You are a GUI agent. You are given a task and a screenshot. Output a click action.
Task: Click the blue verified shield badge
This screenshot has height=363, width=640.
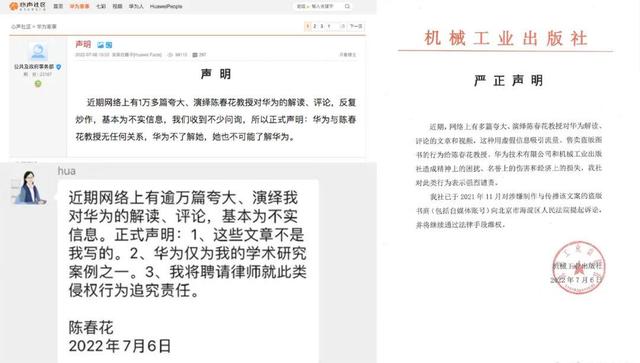coord(58,67)
